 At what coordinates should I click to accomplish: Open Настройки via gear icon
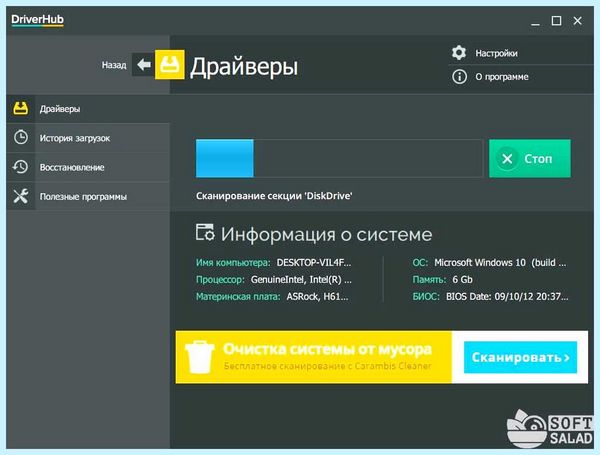point(459,53)
